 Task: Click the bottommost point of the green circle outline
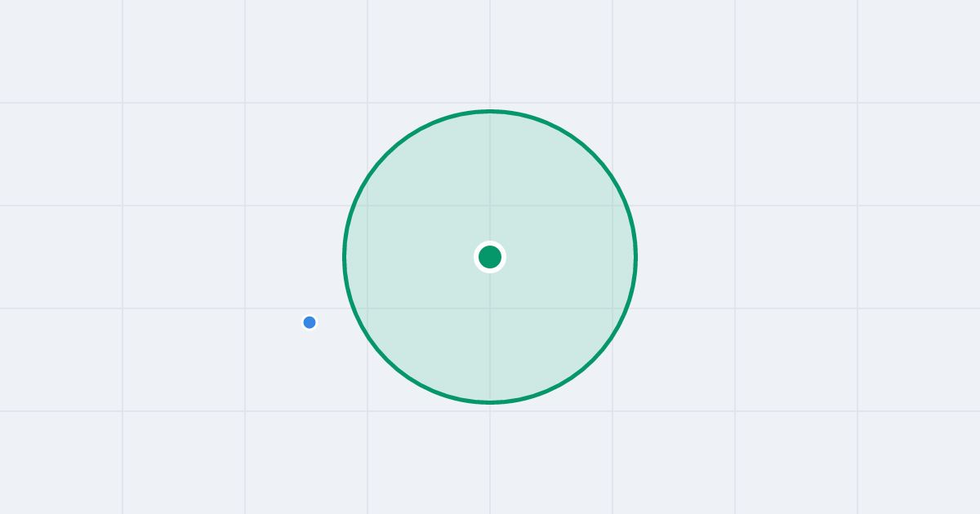(490, 402)
